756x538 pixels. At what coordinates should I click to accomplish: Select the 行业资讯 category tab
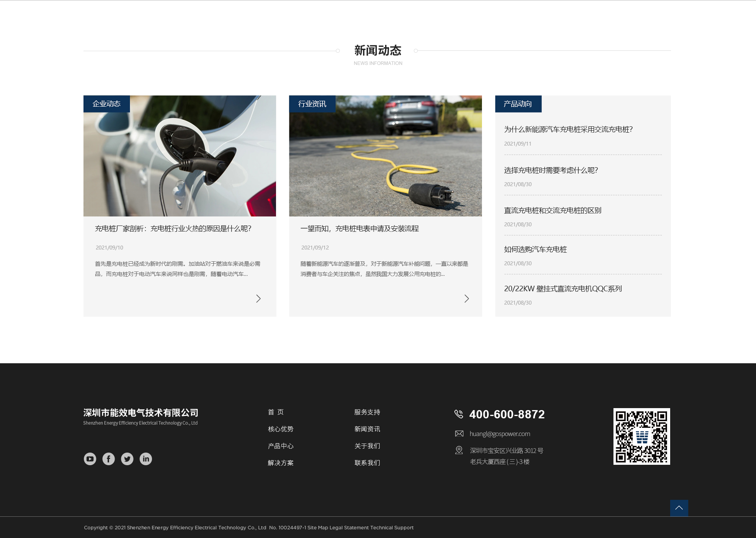tap(312, 104)
